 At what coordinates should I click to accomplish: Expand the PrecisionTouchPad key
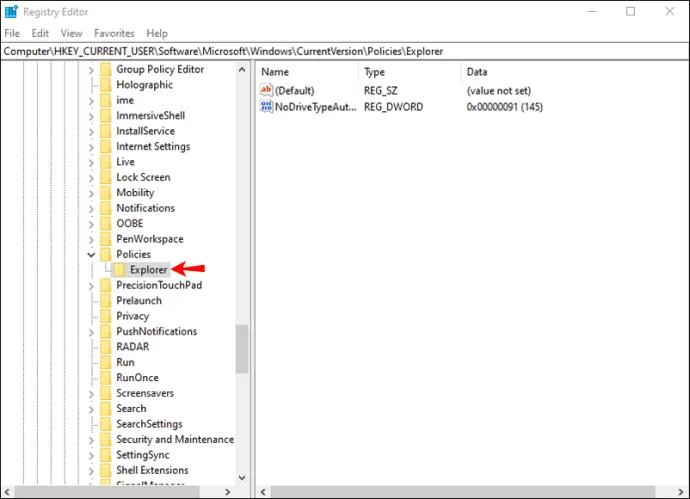click(91, 286)
